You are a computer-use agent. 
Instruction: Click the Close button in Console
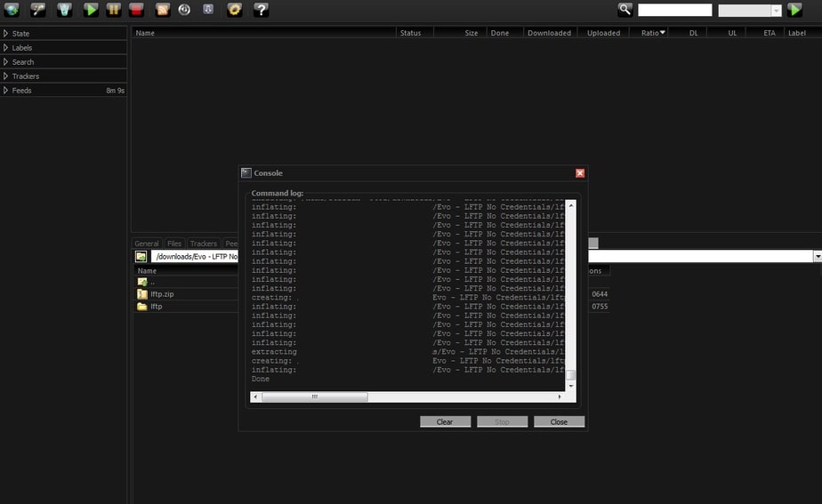(559, 421)
